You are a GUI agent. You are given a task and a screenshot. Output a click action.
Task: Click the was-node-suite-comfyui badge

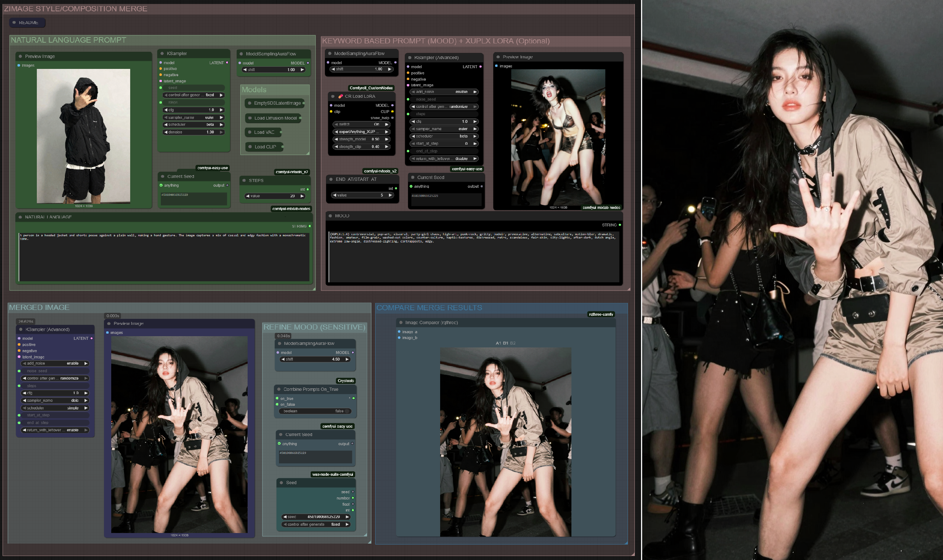tap(333, 474)
